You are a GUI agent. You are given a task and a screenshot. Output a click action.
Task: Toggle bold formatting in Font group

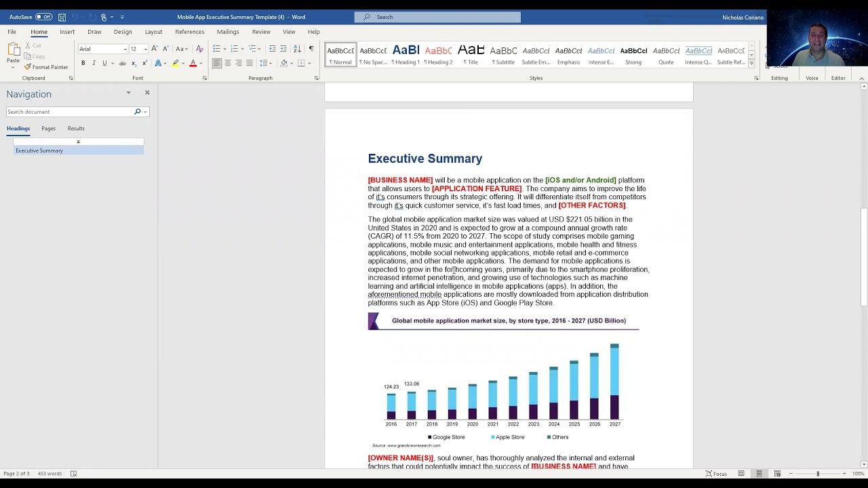click(83, 63)
